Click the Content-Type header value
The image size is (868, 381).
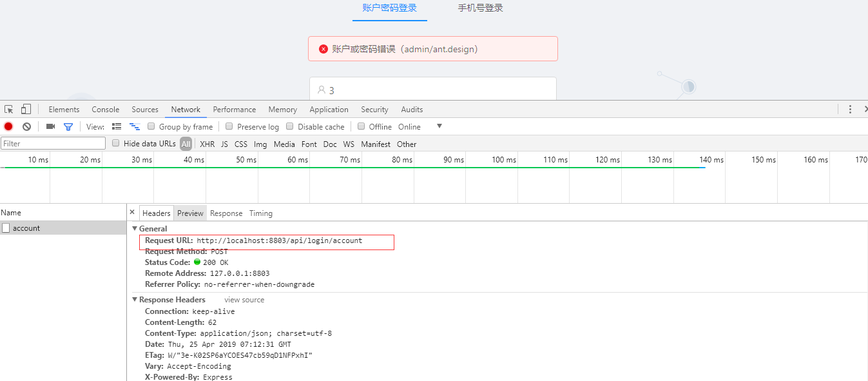[x=266, y=333]
